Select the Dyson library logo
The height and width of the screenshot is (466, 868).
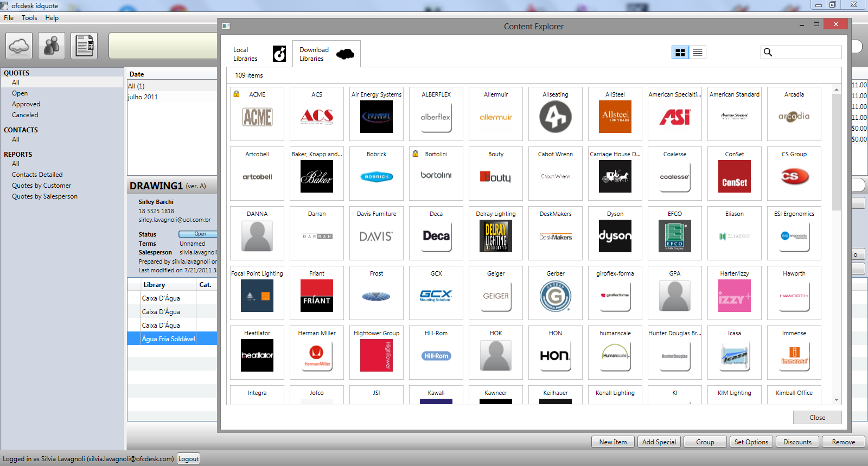[x=615, y=236]
